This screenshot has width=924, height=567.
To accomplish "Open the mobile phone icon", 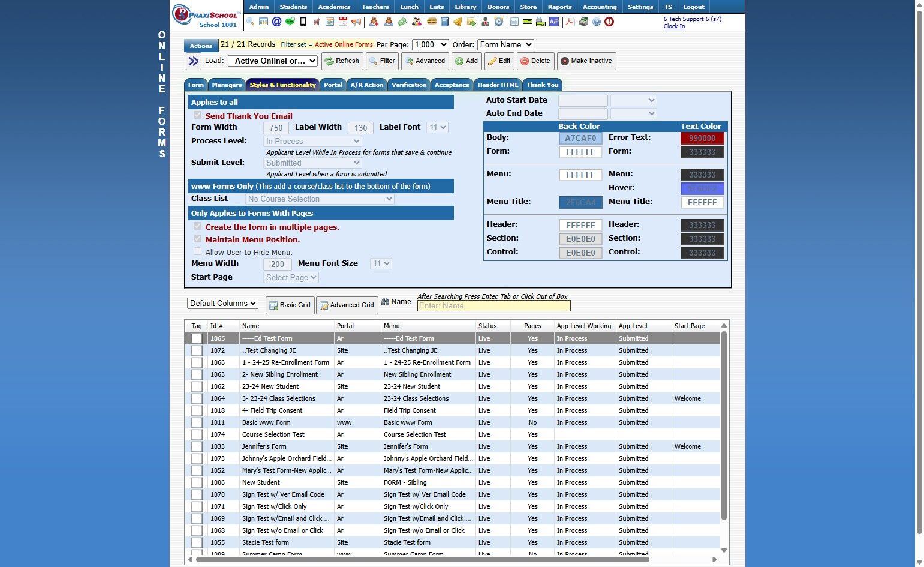I will coord(303,22).
